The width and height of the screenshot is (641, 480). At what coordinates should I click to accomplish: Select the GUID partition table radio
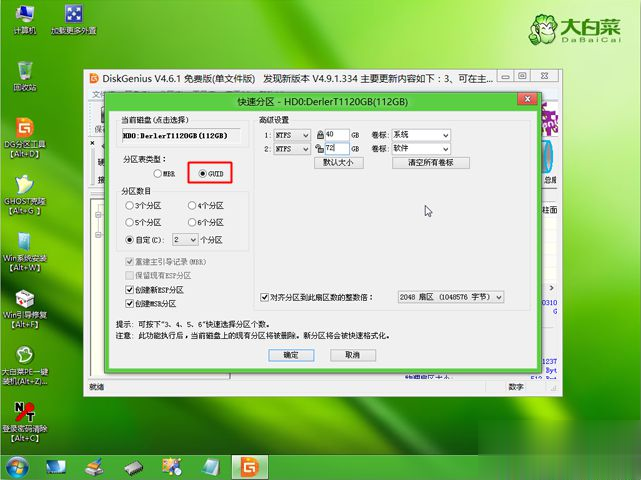(204, 173)
